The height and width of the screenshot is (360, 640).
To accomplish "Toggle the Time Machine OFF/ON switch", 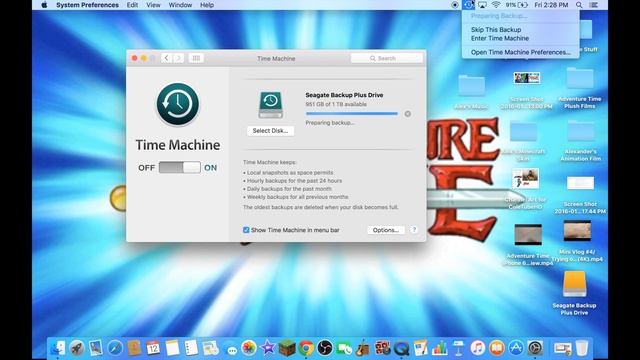I will pos(180,167).
